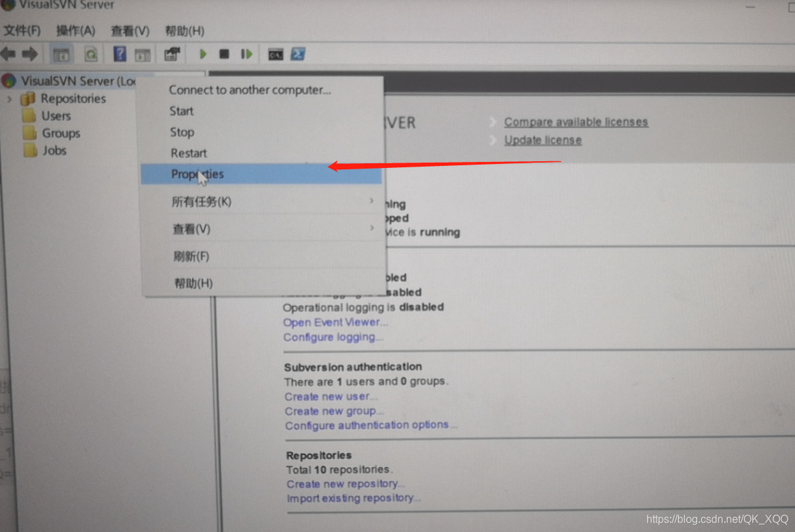Screen dimensions: 795x532
Task: Start the server with green play icon
Action: coord(203,54)
